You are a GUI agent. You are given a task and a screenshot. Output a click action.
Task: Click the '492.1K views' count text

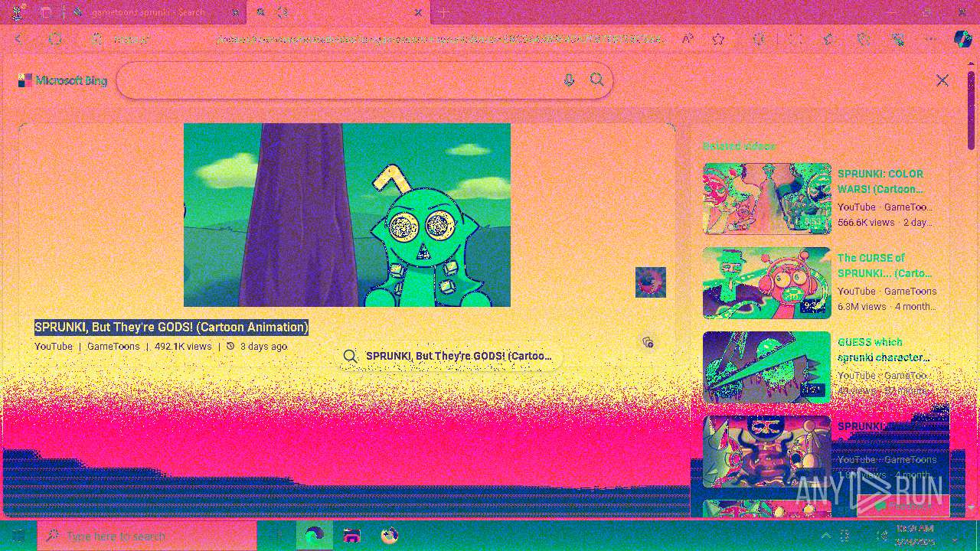point(183,347)
